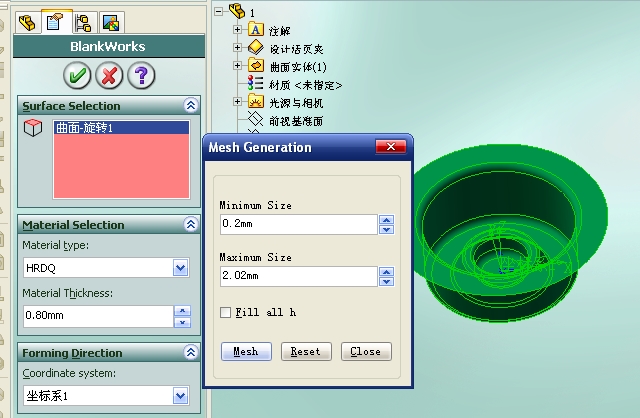
Task: Increase Maximum Size with up arrow
Action: (x=387, y=272)
